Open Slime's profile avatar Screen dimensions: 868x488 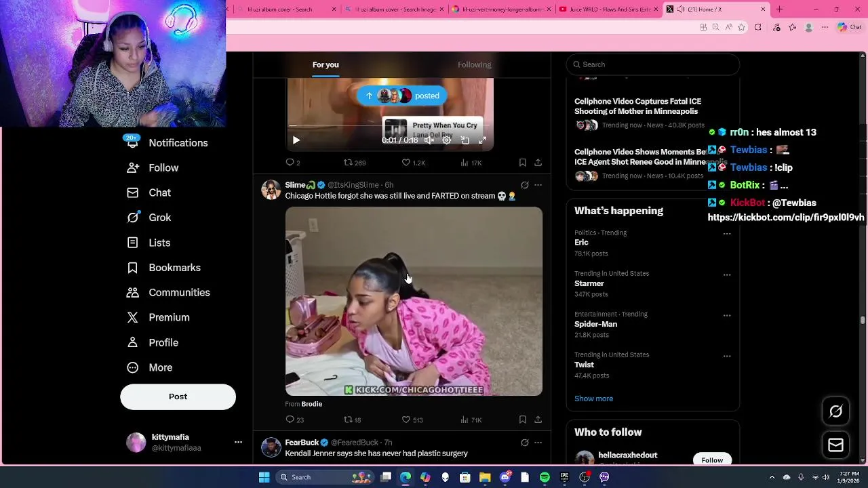271,190
